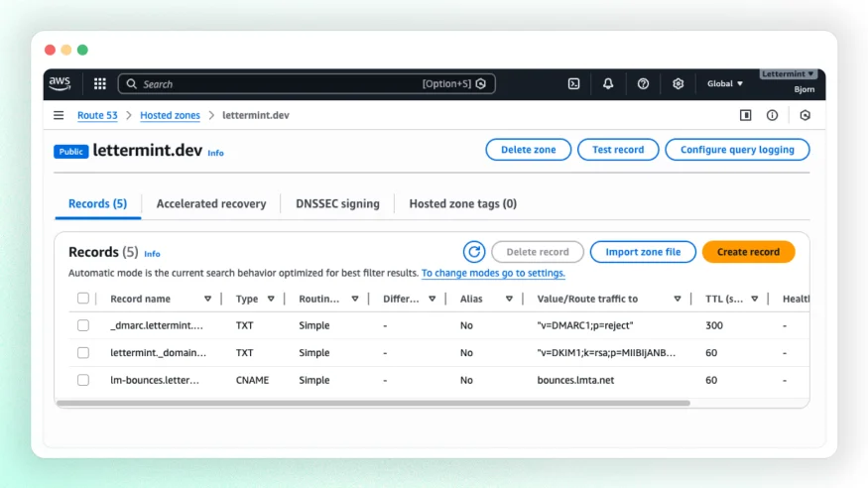The image size is (868, 488).
Task: Open the Lettermint account dropdown
Action: click(x=788, y=73)
